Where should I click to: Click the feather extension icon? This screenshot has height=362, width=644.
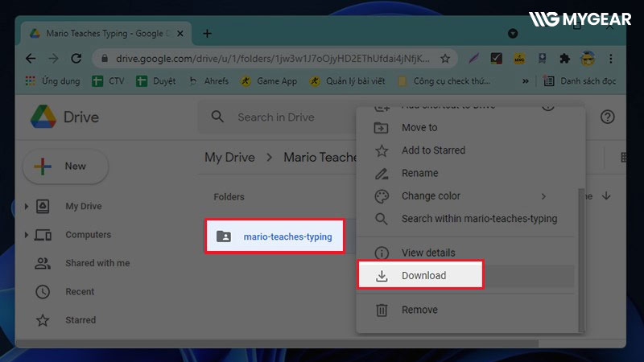[x=473, y=59]
